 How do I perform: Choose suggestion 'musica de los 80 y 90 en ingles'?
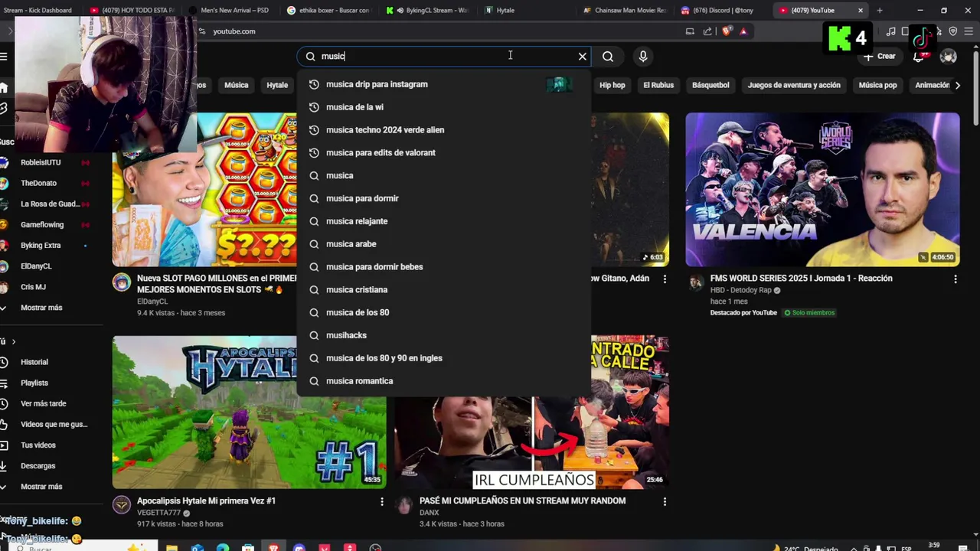pos(444,358)
